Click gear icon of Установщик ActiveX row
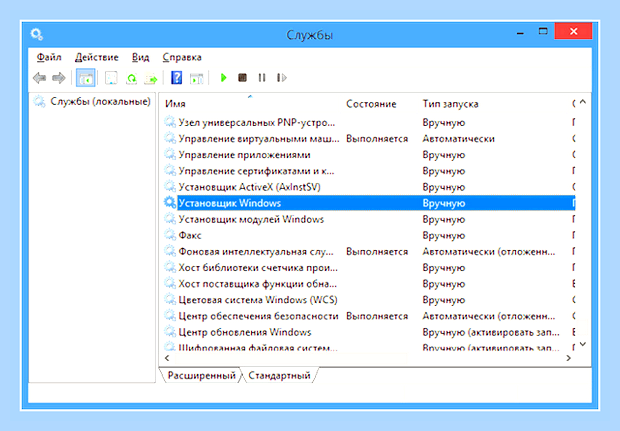The height and width of the screenshot is (431, 620). pos(170,186)
